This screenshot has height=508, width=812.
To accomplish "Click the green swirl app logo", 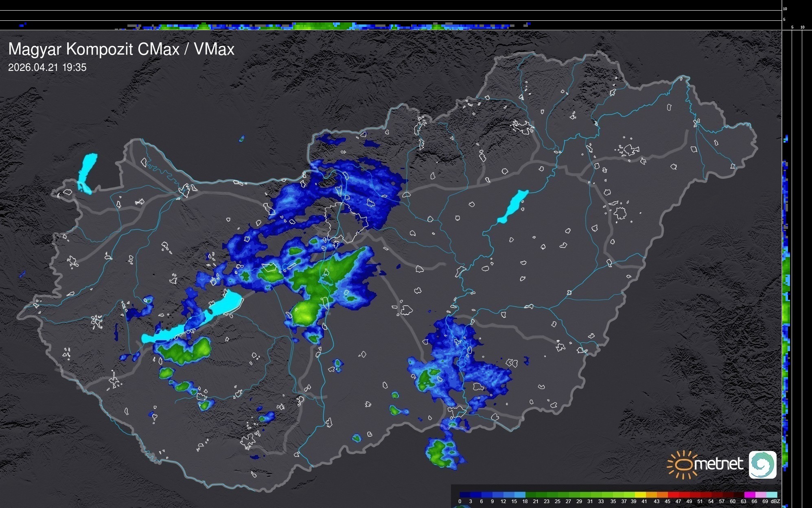I will pos(762,465).
